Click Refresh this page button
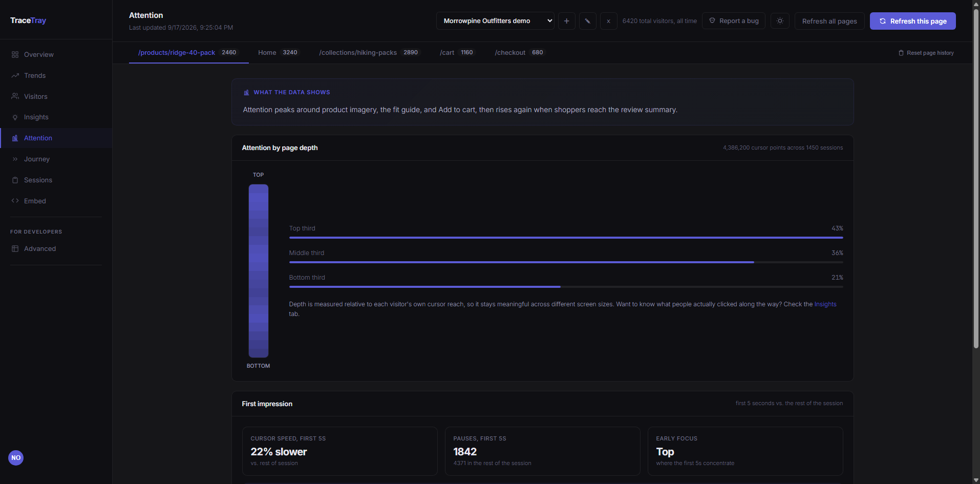 (913, 21)
